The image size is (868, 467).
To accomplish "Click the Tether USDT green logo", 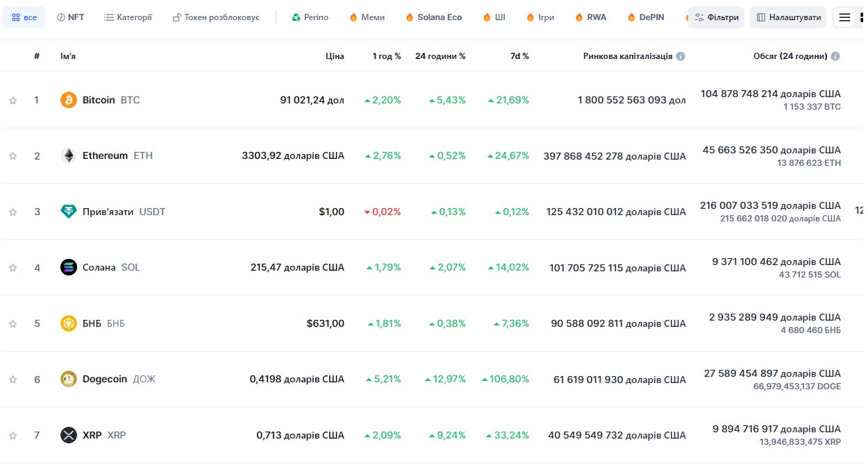I will (68, 212).
